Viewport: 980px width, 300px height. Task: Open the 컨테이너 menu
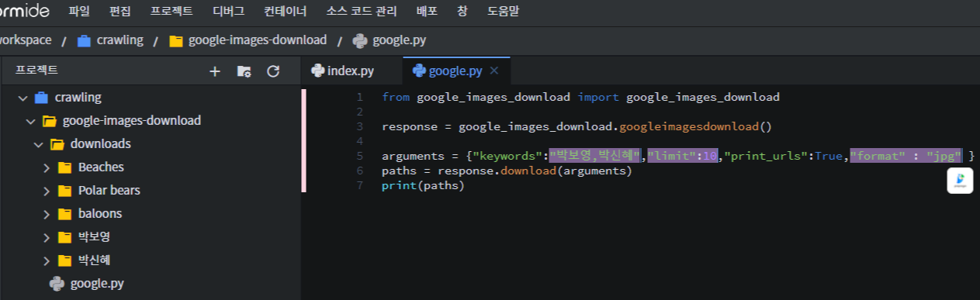[285, 12]
